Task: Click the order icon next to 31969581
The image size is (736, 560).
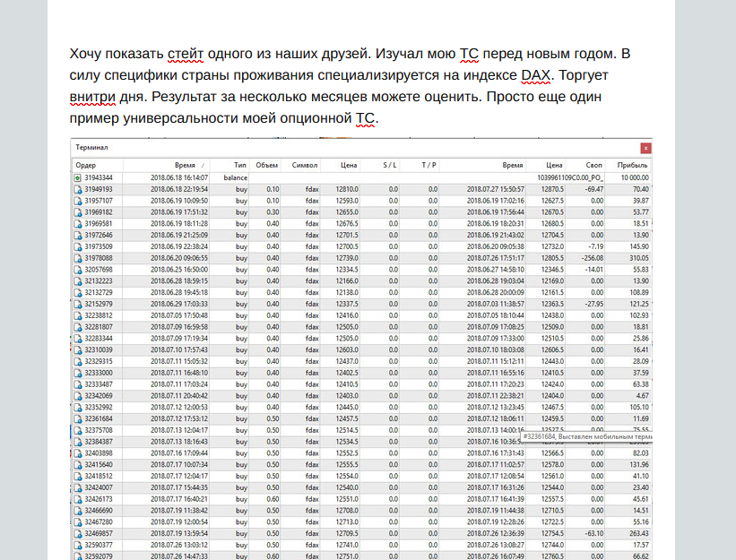Action: pos(77,224)
